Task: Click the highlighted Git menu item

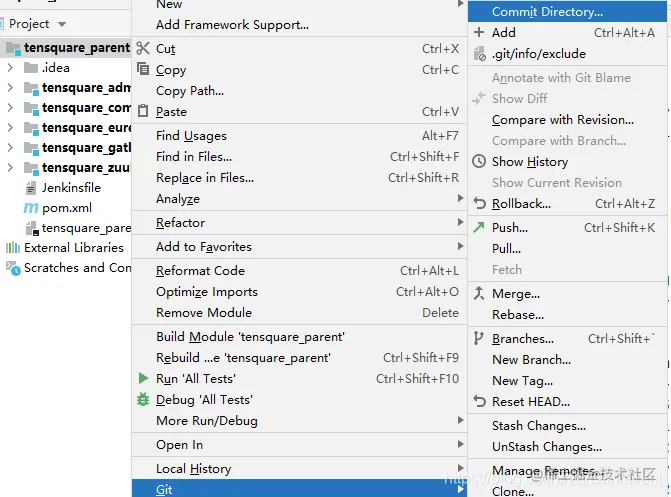Action: click(299, 489)
